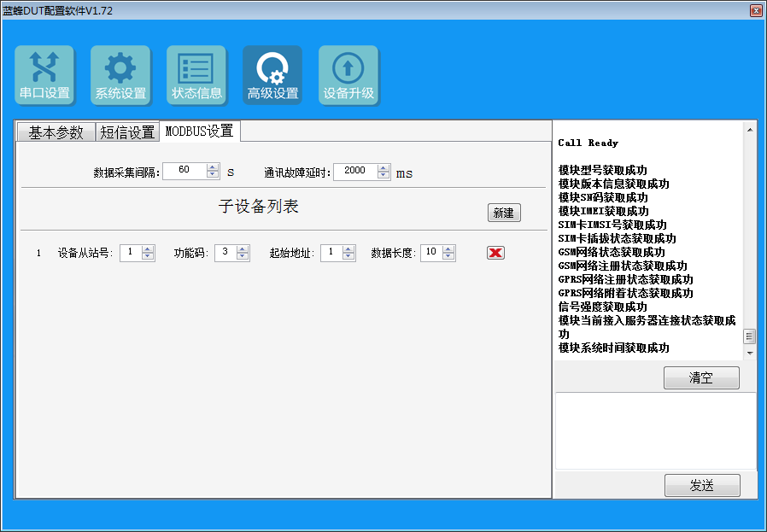Click the log line GPRS网络附着状态获取成功

coord(625,294)
